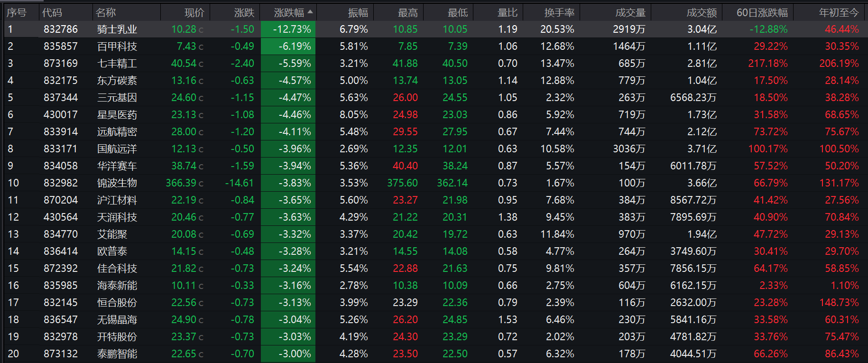This screenshot has width=868, height=363.
Task: Click 欧普泰 stock name
Action: click(x=112, y=251)
